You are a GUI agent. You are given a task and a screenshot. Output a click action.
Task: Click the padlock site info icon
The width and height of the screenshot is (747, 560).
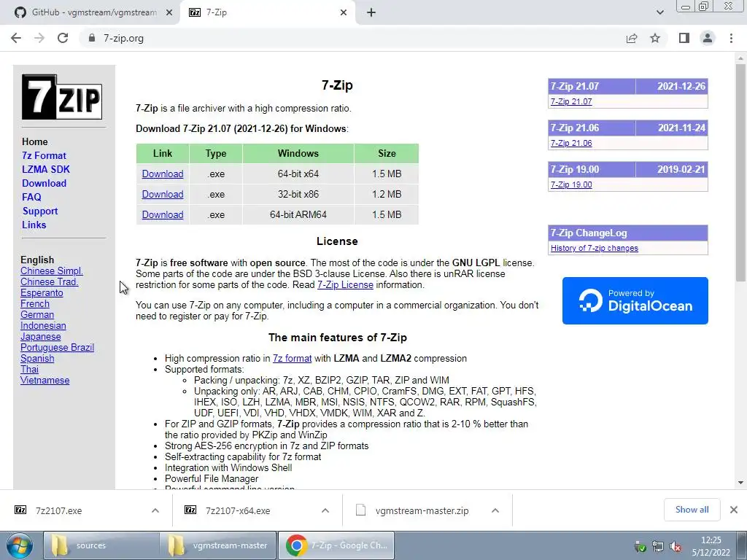(92, 38)
